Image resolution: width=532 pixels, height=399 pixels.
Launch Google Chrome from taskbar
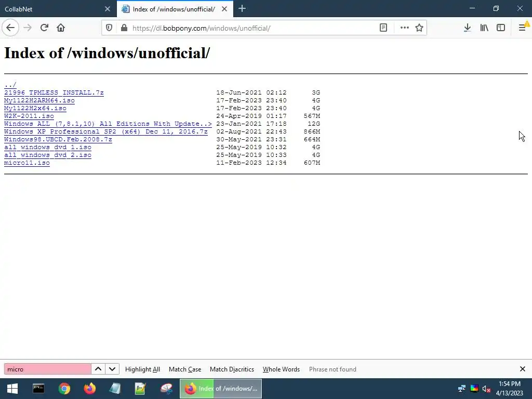[64, 389]
